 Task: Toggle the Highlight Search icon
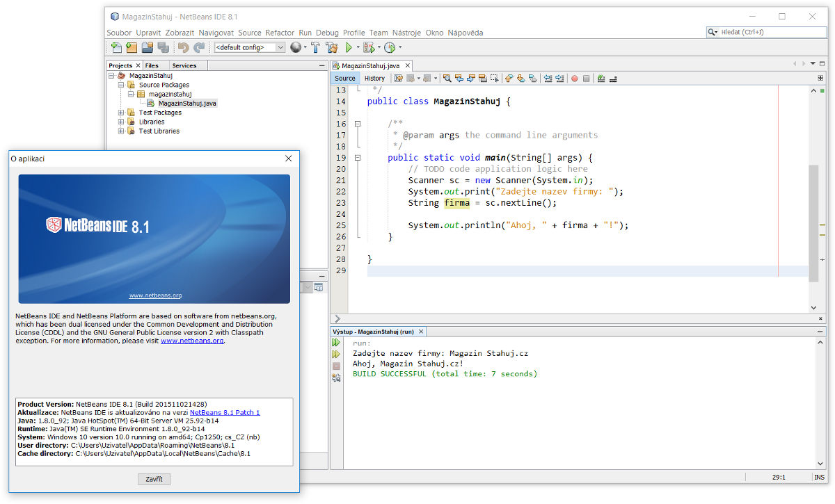coord(483,79)
